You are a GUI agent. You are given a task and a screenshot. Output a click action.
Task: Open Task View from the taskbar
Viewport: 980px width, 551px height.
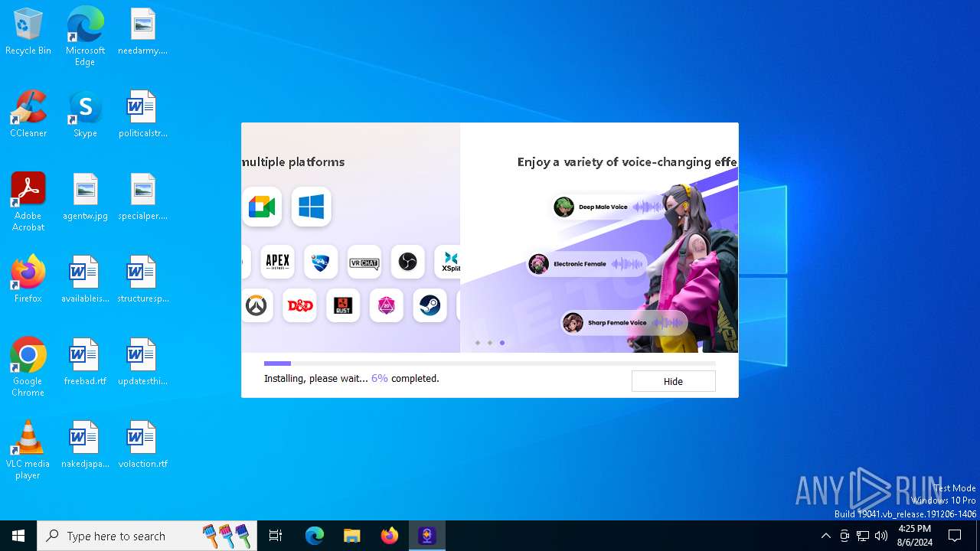[276, 536]
